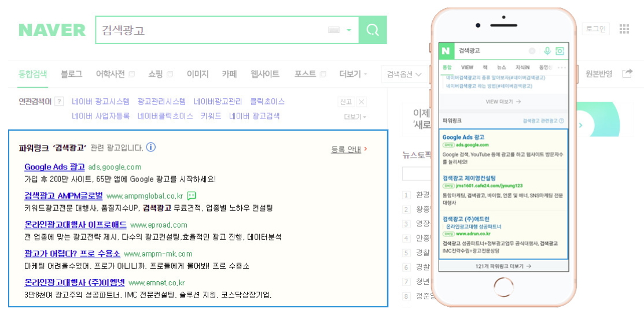Tap the three-dot more tabs icon on phone

561,68
